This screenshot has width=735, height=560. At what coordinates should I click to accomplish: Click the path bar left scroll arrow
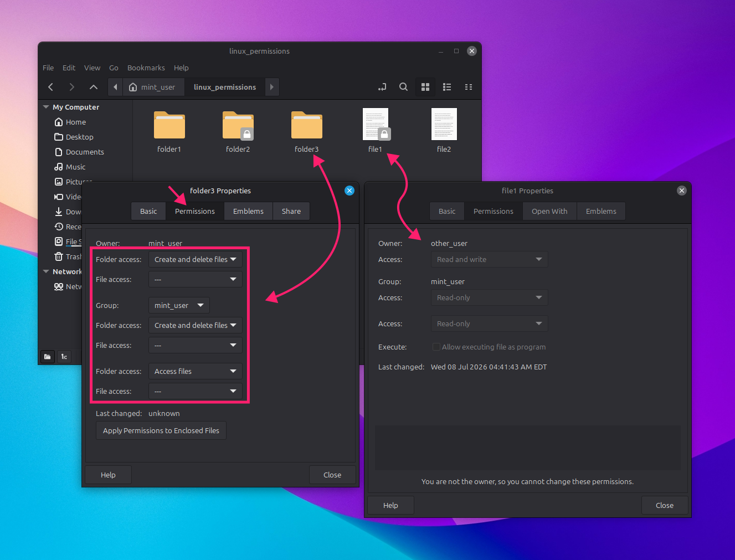coord(115,87)
